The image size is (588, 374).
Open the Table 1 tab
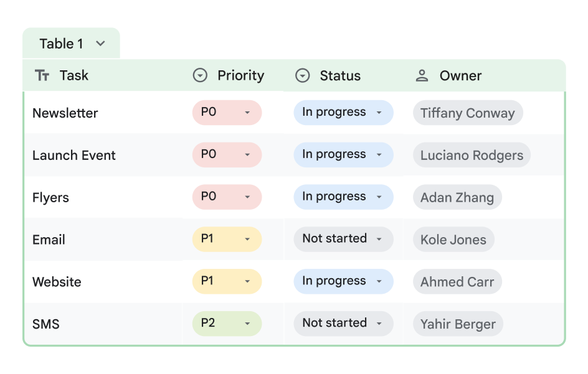(61, 44)
